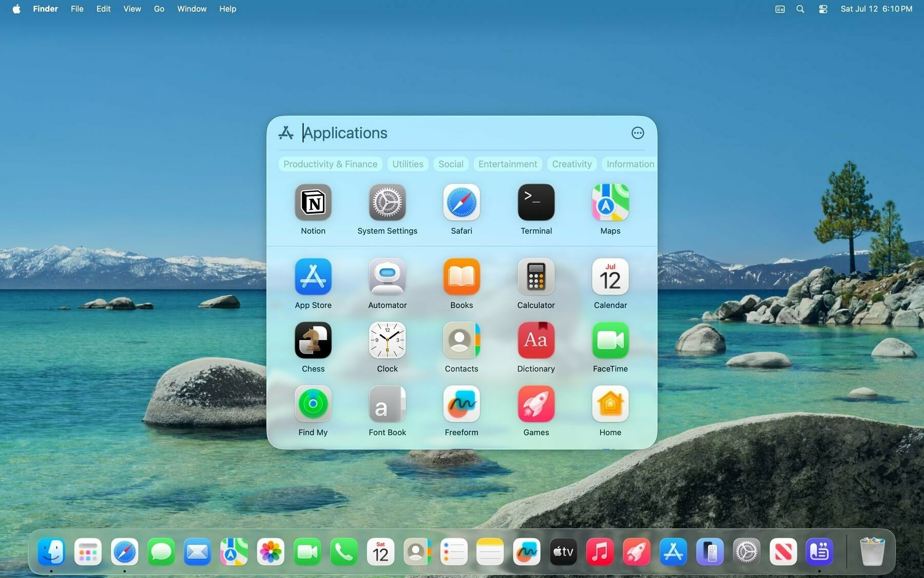Open Notes in the Dock
The width and height of the screenshot is (924, 578).
(490, 552)
